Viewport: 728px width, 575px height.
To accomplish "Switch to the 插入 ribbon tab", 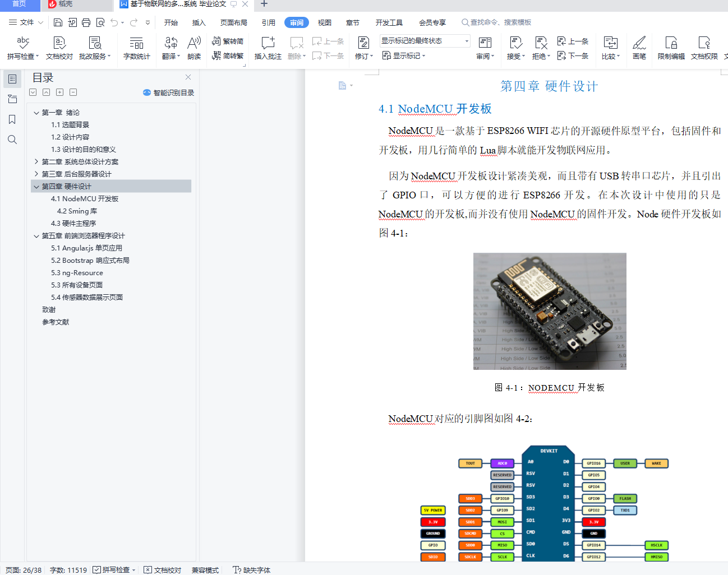I will (199, 22).
